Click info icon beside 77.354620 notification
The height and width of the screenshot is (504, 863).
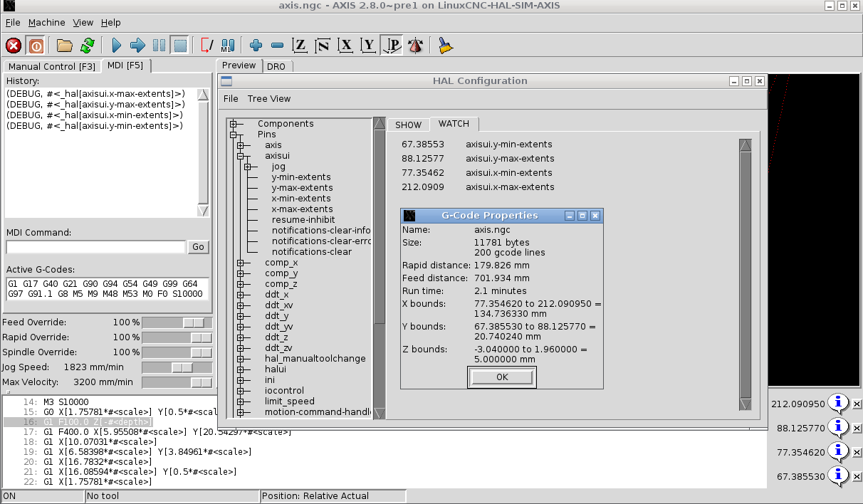point(839,451)
